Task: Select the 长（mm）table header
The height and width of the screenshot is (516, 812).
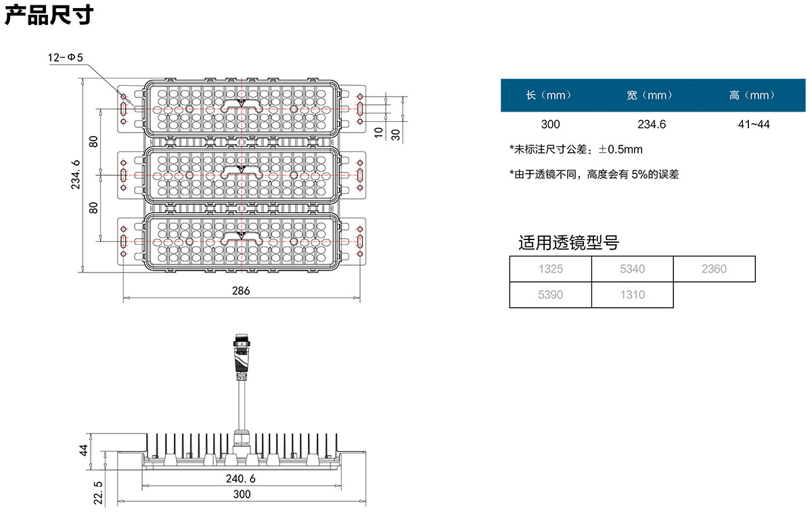Action: (548, 95)
